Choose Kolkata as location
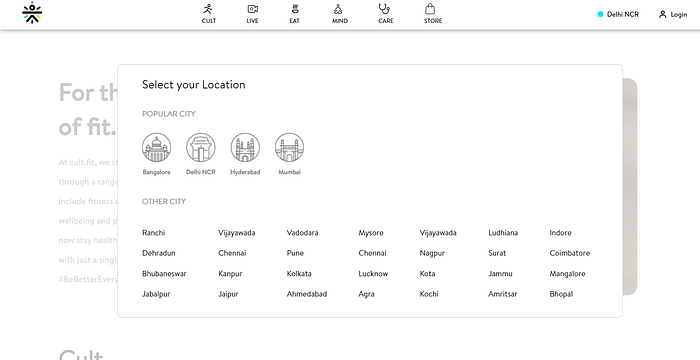 [299, 273]
